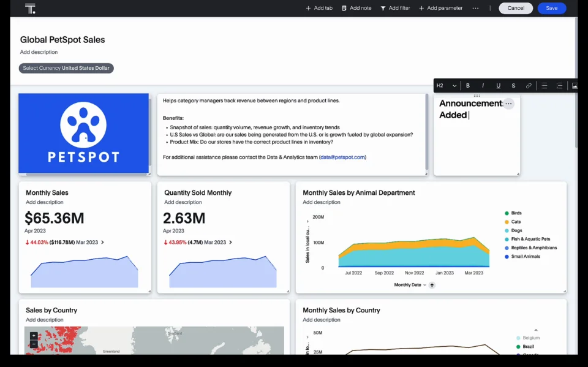Apply italic formatting to note text
Viewport: 588px width, 367px height.
point(483,86)
